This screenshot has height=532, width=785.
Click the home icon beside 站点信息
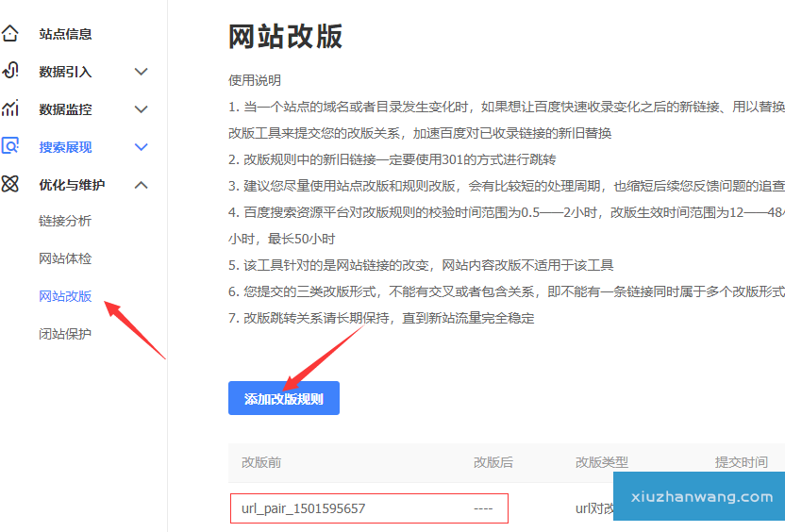pos(10,34)
